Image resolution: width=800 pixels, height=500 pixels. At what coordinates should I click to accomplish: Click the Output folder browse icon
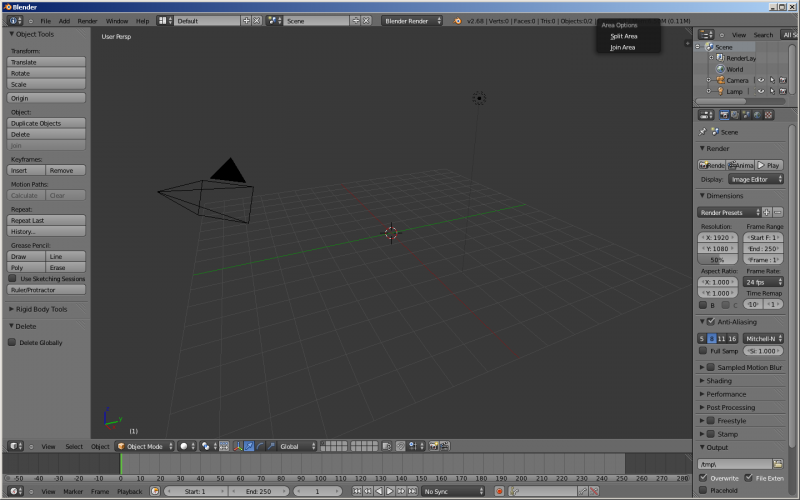coord(778,464)
